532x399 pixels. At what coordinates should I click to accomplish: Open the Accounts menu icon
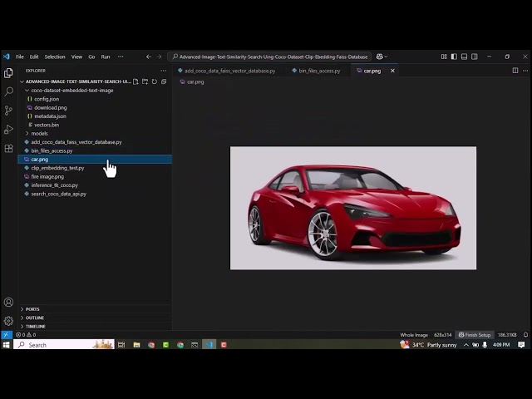(x=8, y=302)
